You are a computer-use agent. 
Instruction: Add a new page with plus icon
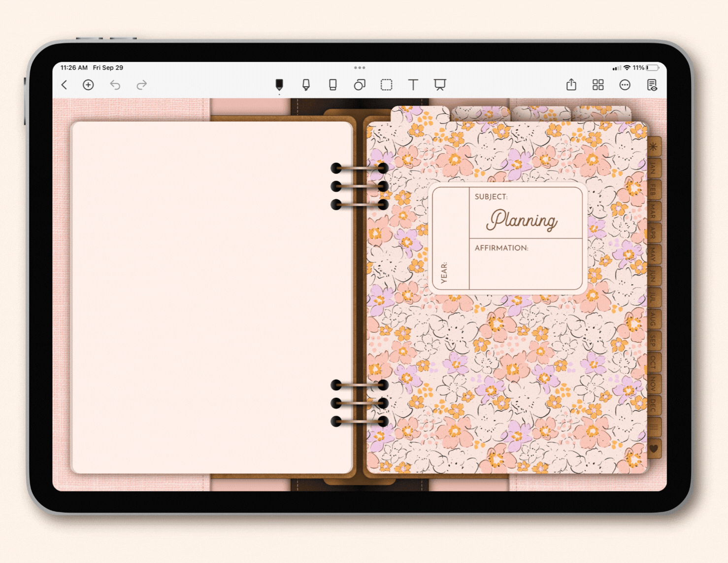point(88,85)
